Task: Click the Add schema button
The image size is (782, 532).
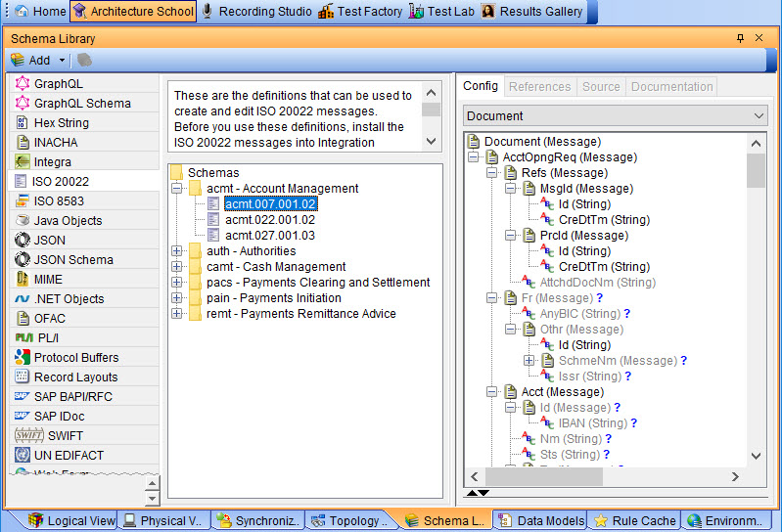Action: point(31,61)
